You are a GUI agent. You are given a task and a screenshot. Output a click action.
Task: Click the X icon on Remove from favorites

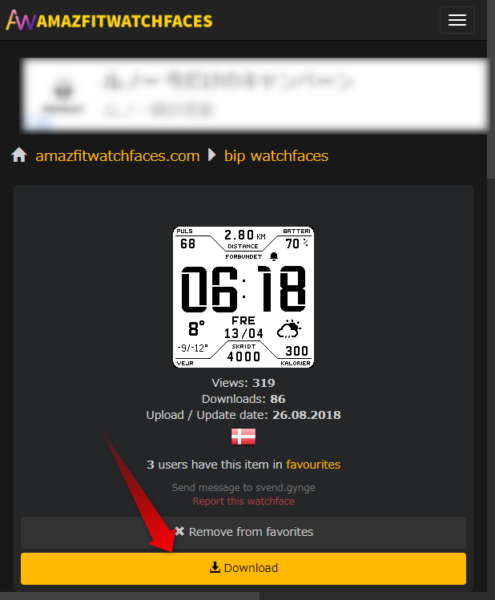(x=179, y=531)
